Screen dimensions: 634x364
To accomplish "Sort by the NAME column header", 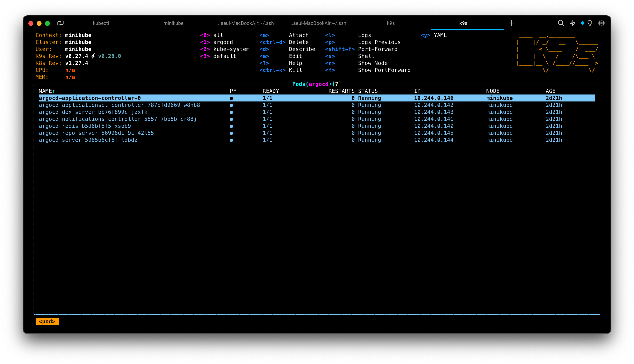I will (45, 91).
